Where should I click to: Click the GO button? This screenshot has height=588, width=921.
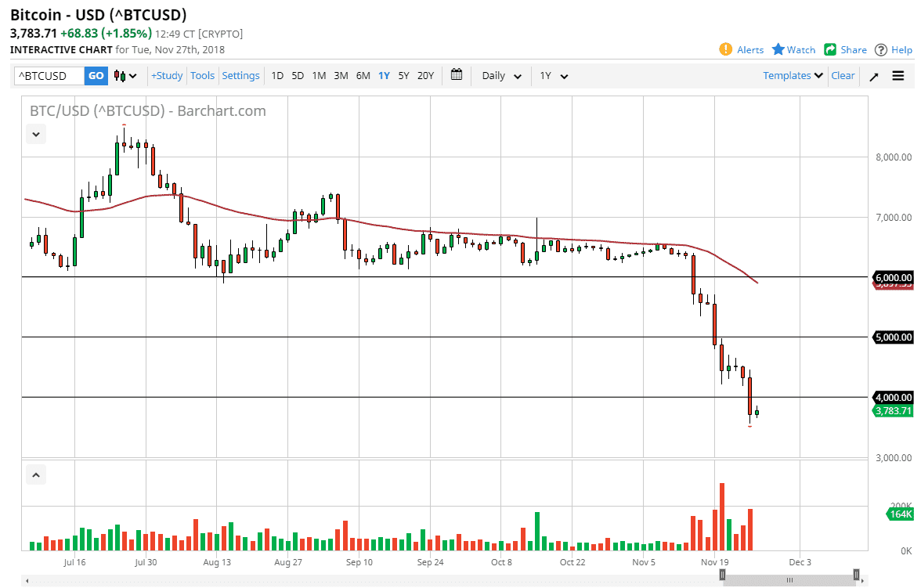pos(96,75)
